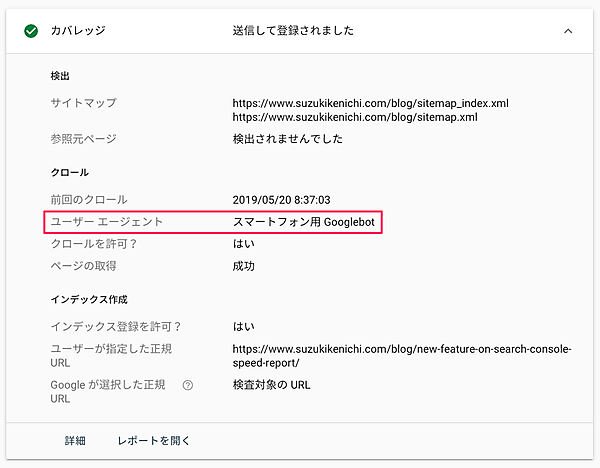Image resolution: width=600 pixels, height=468 pixels.
Task: Click the 参照元ページ label
Action: coord(83,139)
